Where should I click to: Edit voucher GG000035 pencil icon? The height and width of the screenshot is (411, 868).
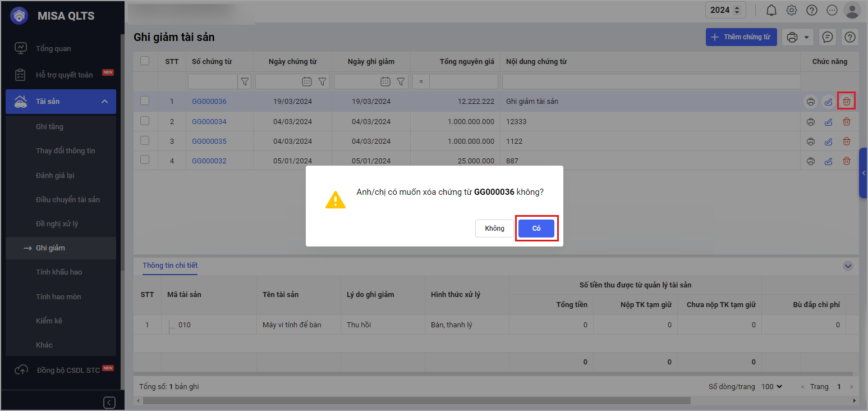828,141
